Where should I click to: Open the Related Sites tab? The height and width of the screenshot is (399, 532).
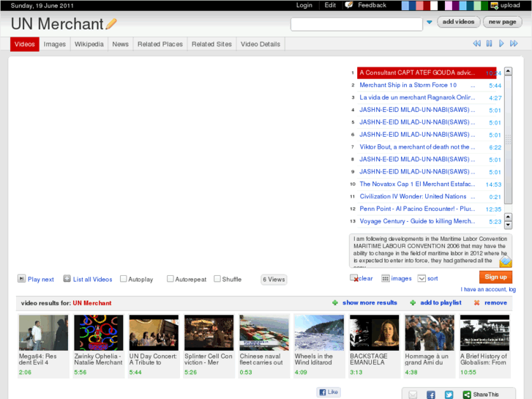click(211, 44)
